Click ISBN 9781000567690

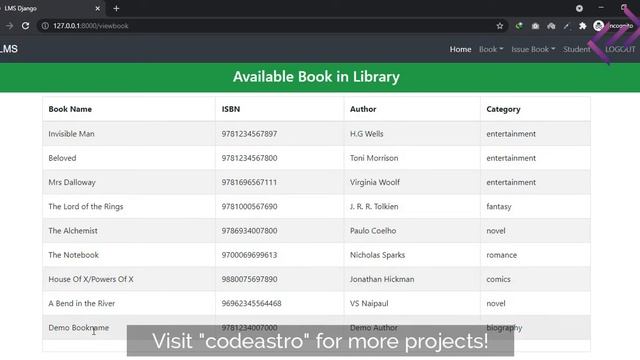(249, 207)
